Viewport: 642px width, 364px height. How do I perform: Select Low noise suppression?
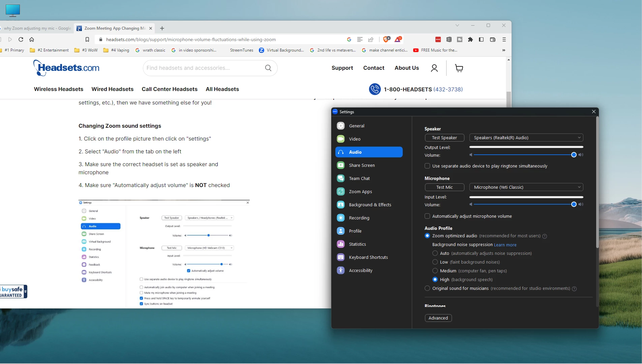[x=435, y=262]
